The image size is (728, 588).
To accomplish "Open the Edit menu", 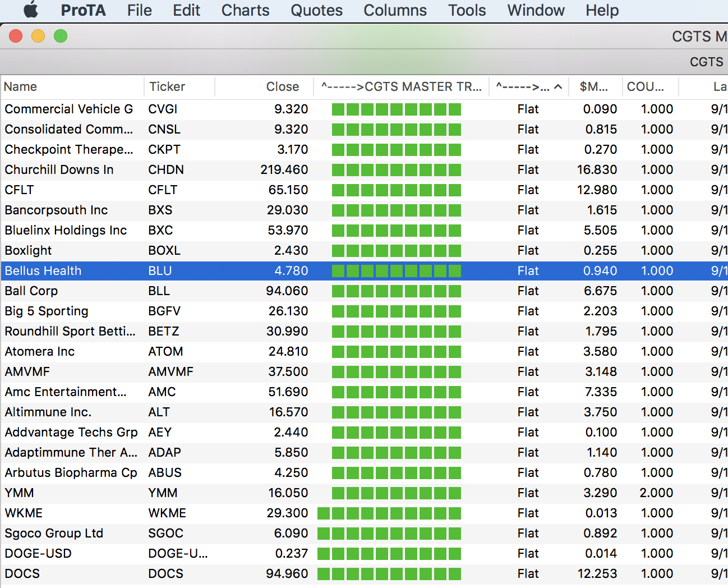I will pos(186,10).
